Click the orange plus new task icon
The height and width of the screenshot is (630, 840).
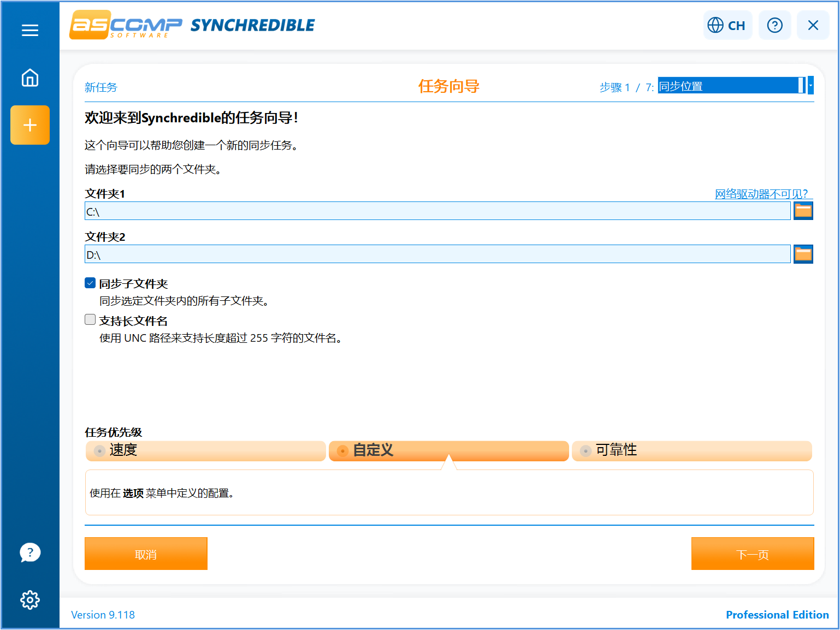click(30, 125)
